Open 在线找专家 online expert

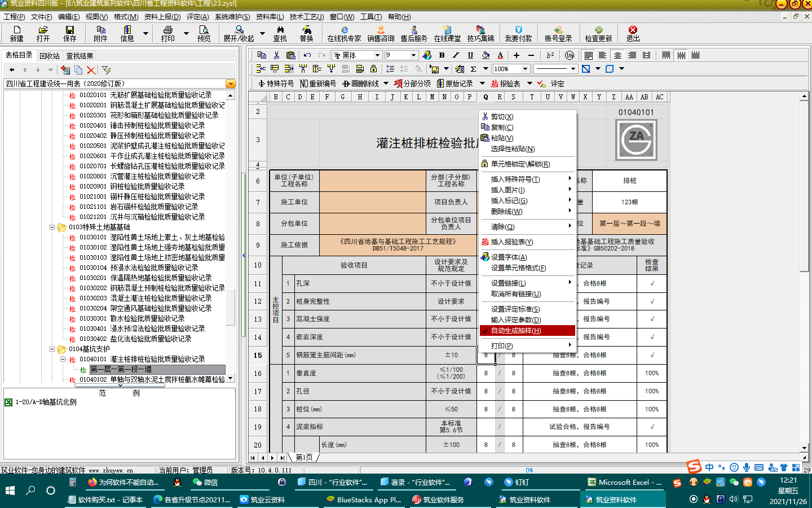tap(344, 34)
